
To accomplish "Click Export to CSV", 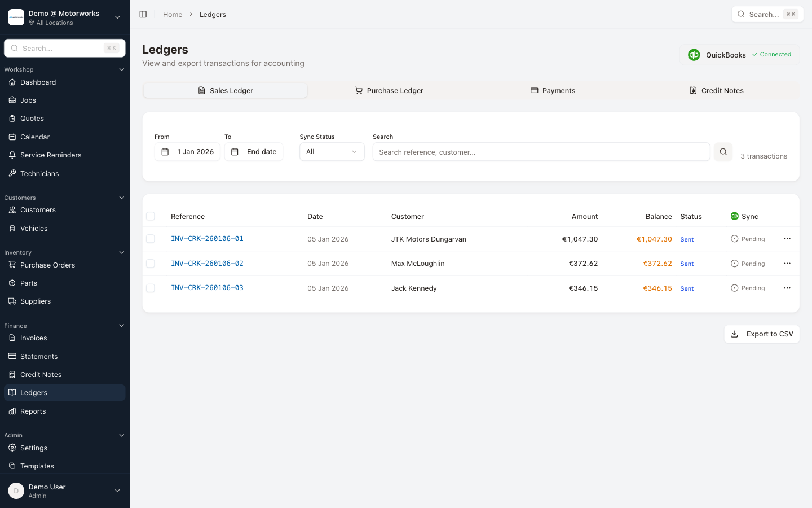I will coord(762,334).
